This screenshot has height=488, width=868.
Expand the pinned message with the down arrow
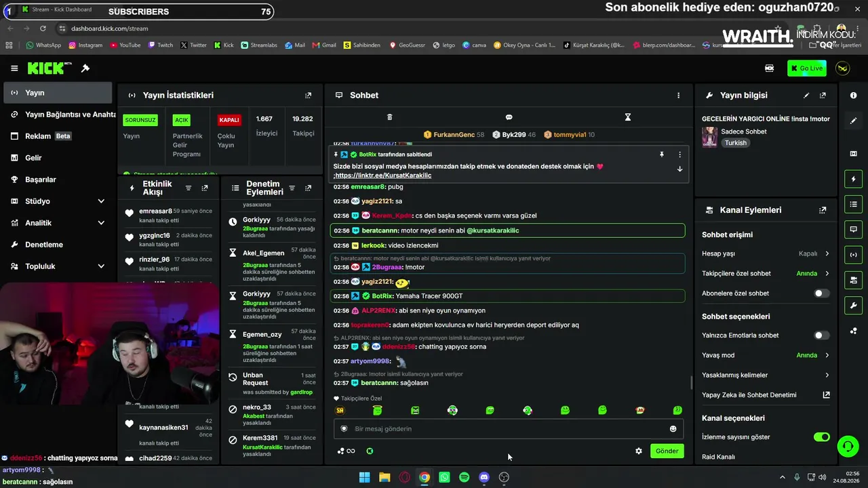tap(679, 169)
